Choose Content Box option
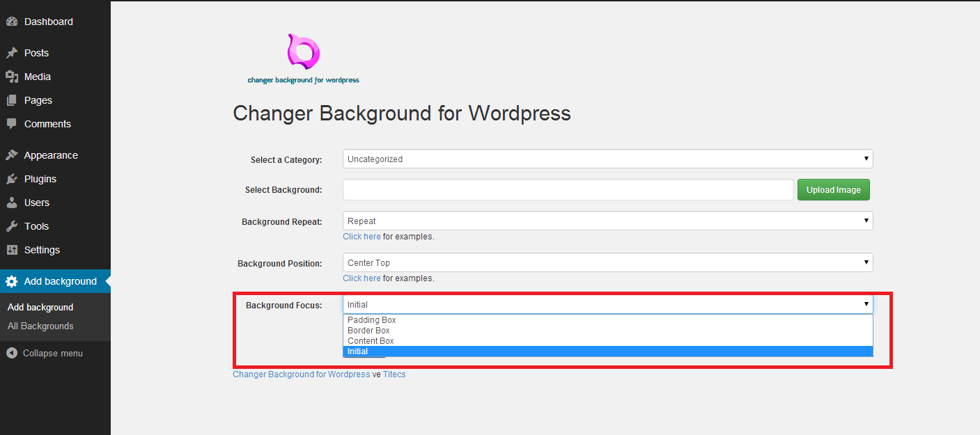Image resolution: width=980 pixels, height=435 pixels. [607, 341]
